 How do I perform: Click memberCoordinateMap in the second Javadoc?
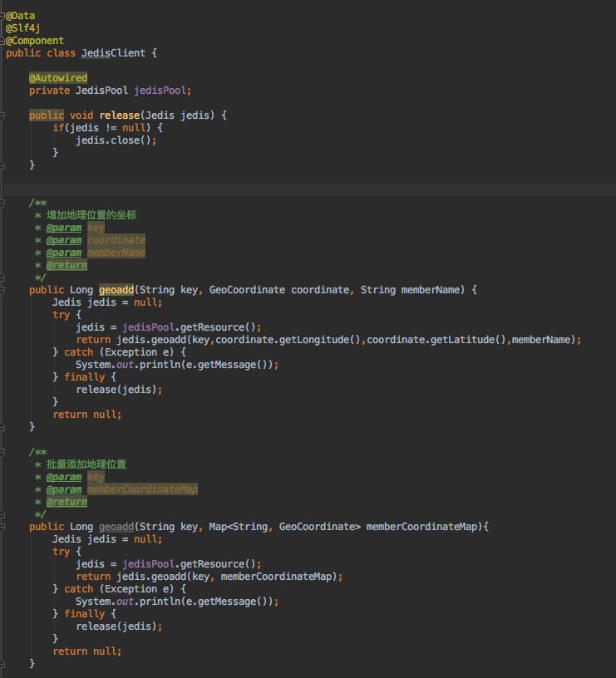pos(142,489)
